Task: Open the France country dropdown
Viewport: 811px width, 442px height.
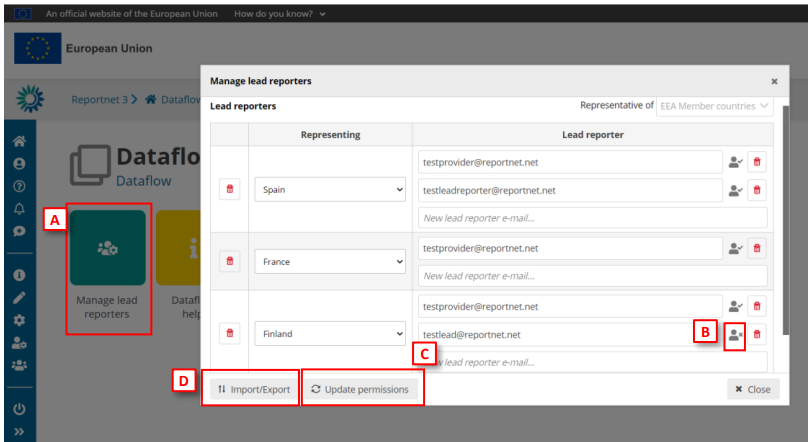Action: click(329, 261)
